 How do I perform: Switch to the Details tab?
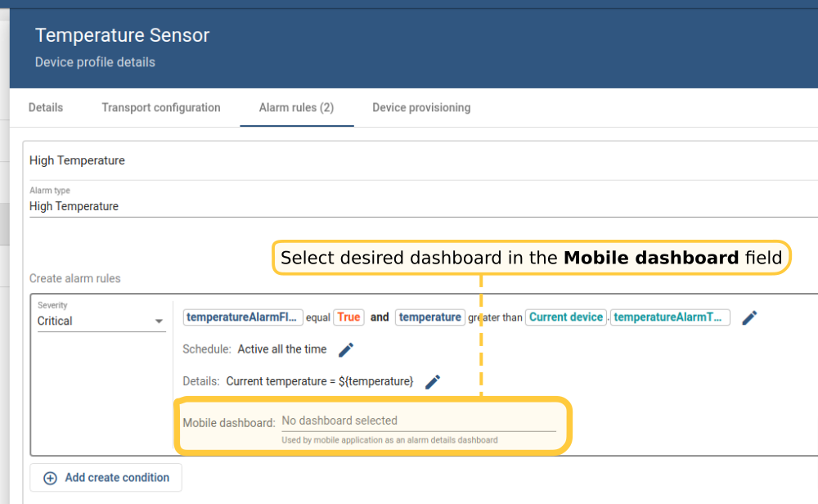46,108
